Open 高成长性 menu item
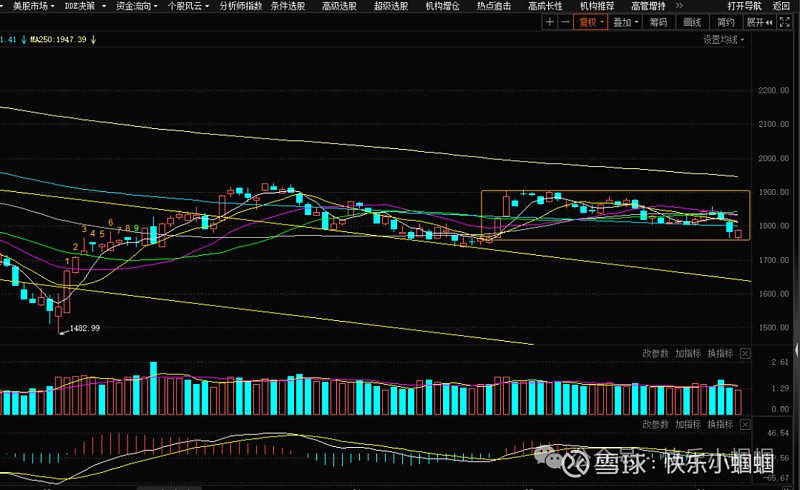The width and height of the screenshot is (800, 490). click(545, 6)
